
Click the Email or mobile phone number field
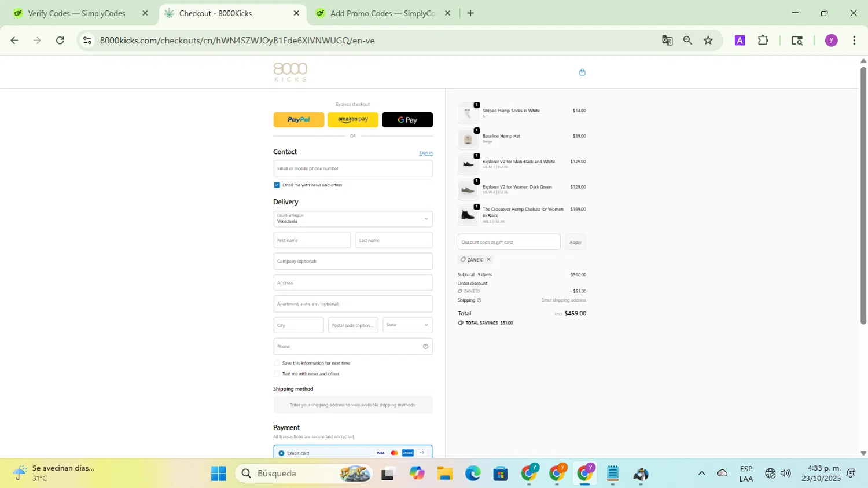point(353,168)
